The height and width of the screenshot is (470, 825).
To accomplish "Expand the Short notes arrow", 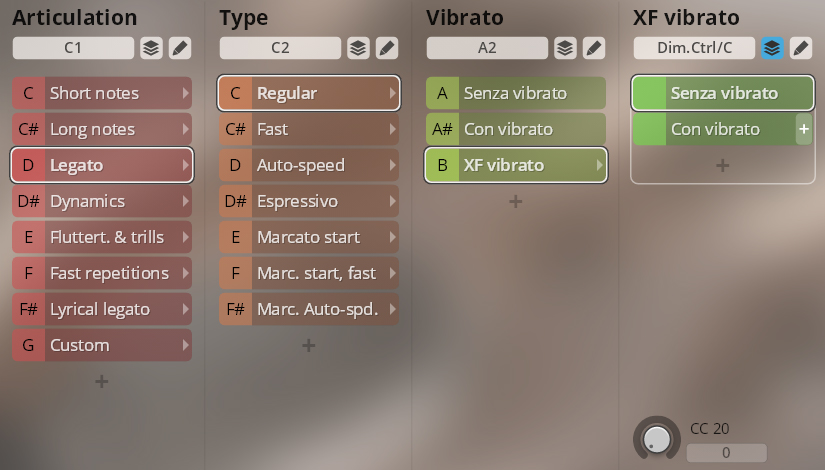I will (185, 93).
